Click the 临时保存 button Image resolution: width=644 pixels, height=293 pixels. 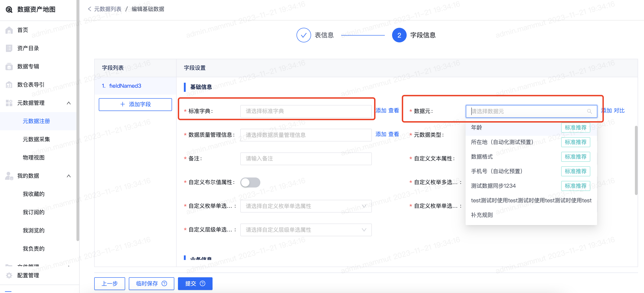(151, 283)
